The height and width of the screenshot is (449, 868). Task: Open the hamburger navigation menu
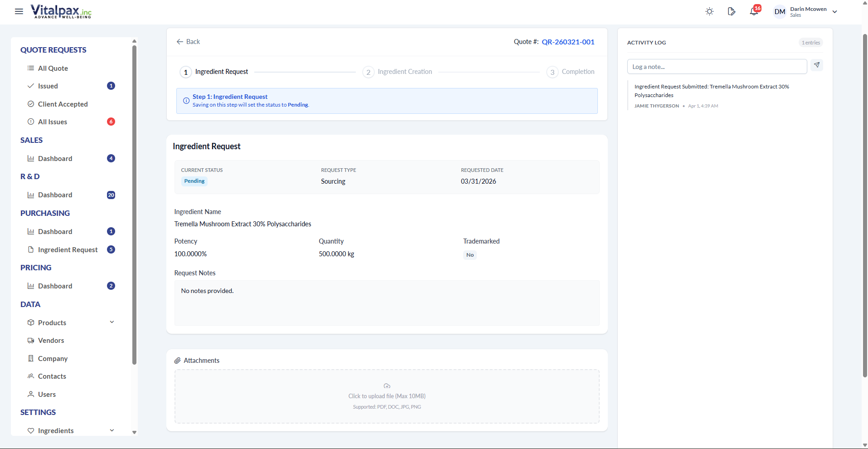pos(19,11)
